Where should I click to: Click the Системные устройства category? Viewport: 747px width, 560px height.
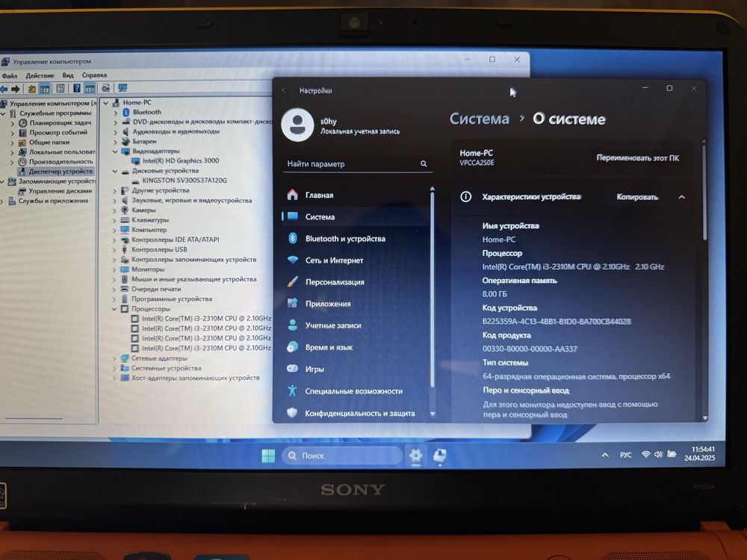coord(167,368)
